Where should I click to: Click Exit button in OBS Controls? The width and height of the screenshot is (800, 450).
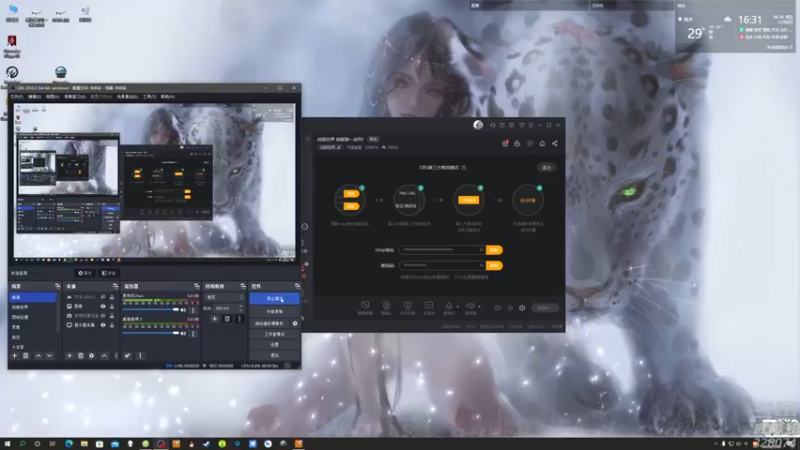(x=274, y=355)
